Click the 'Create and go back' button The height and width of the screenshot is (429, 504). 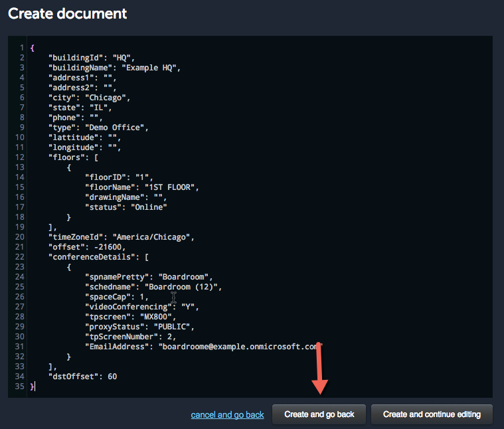click(319, 414)
